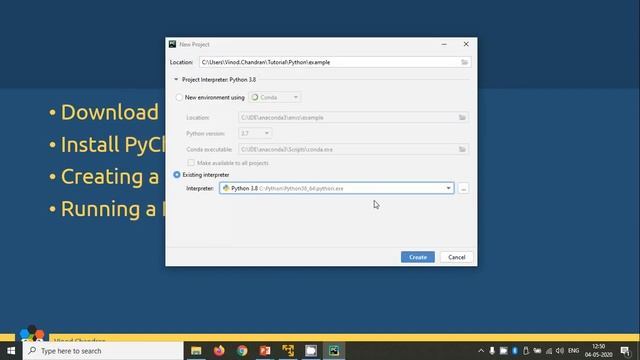Screen dimensions: 640x360
Task: Open Google Chrome from the taskbar
Action: coord(242,351)
